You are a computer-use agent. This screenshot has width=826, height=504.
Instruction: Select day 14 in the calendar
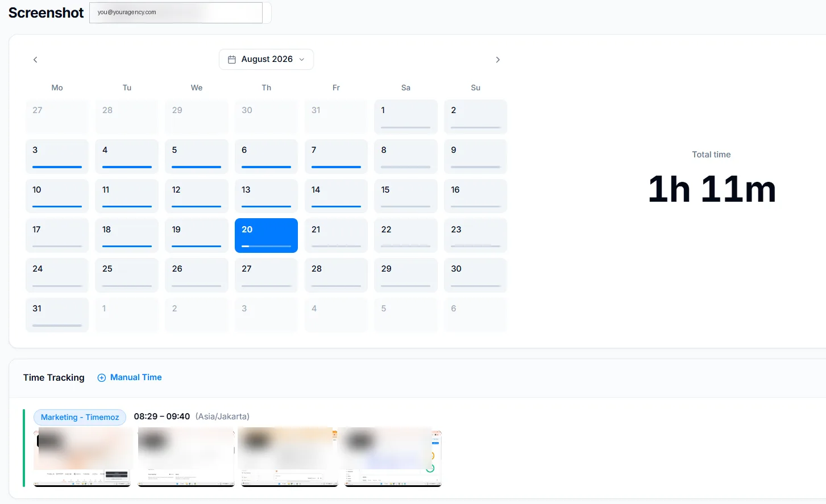[x=336, y=196]
